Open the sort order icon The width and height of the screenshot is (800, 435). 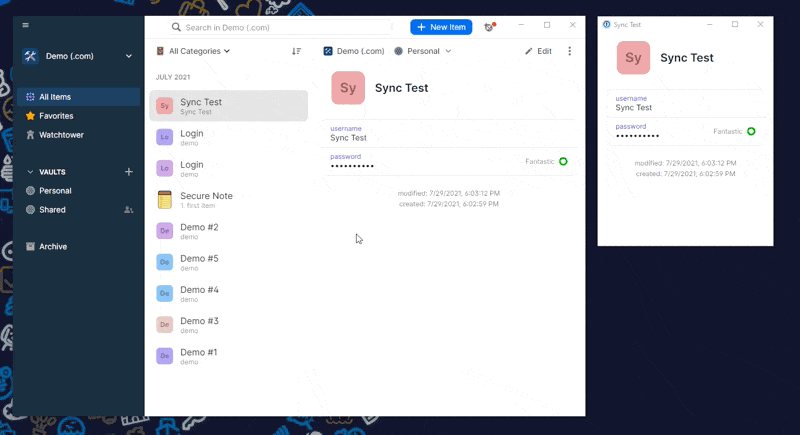pos(296,51)
